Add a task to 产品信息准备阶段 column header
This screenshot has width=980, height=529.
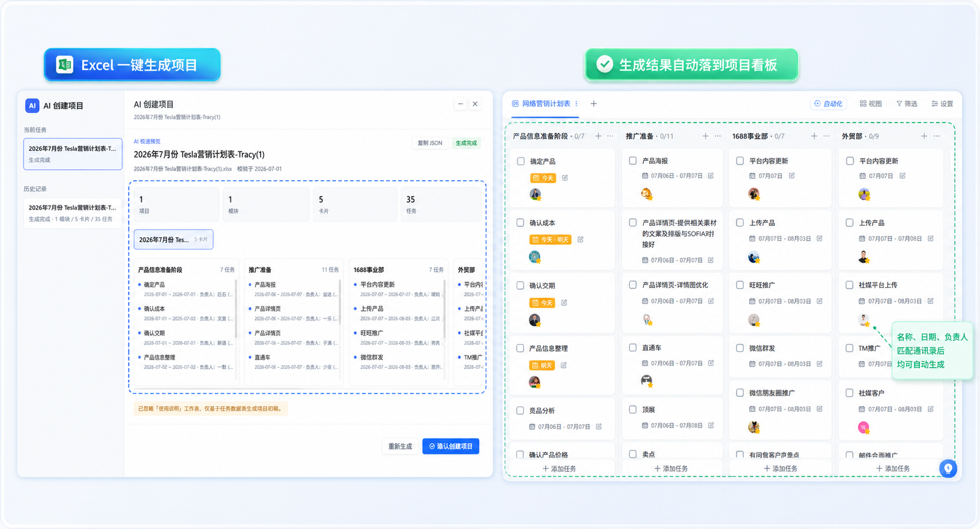coord(598,136)
